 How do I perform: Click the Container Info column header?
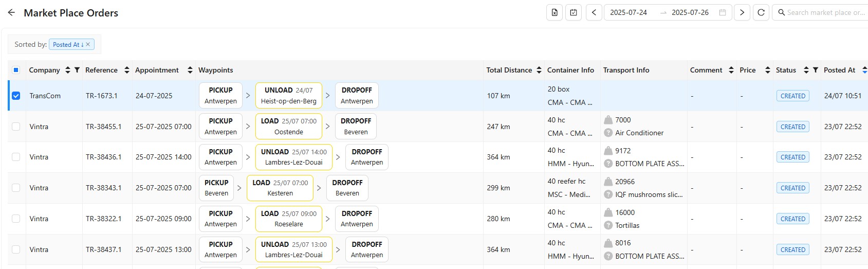click(570, 70)
